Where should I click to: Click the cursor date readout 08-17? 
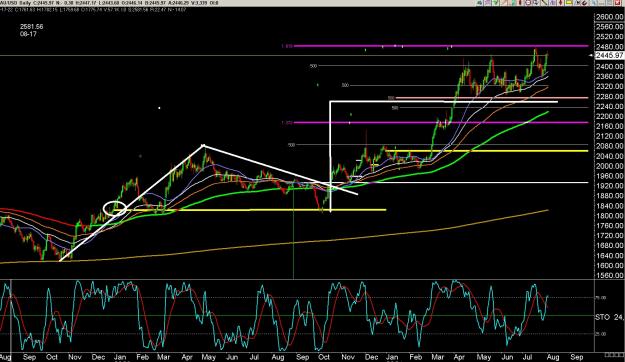click(28, 34)
